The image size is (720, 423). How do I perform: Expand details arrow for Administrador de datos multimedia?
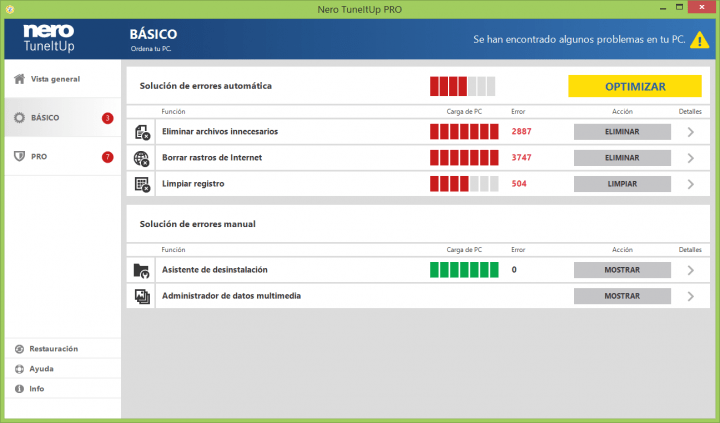(691, 297)
